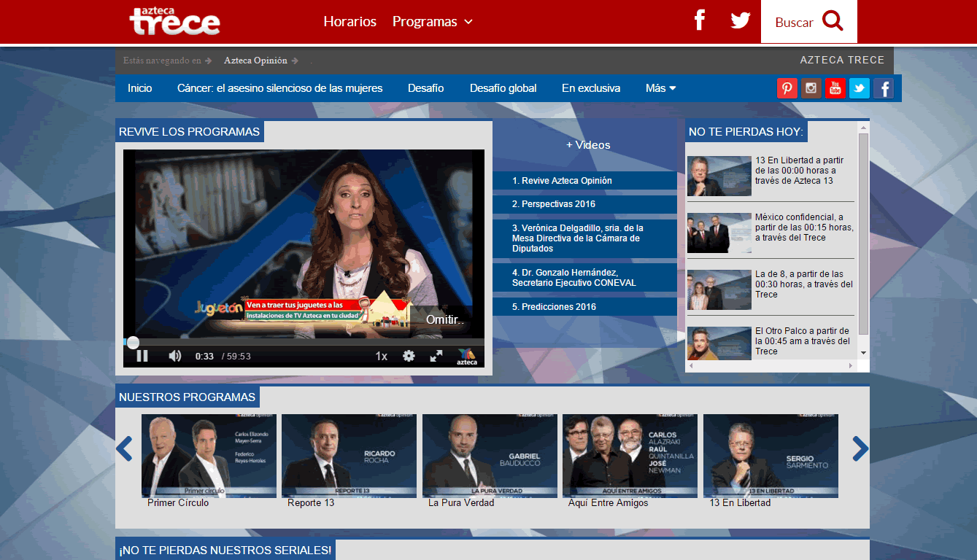The width and height of the screenshot is (977, 560).
Task: Open Aquí Entre Amigos program thumbnail
Action: [x=630, y=456]
